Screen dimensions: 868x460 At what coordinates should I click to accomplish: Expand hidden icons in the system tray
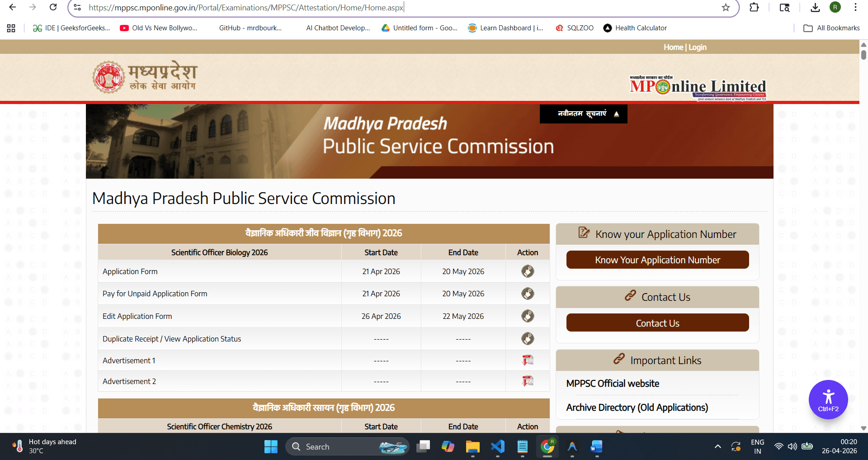717,446
